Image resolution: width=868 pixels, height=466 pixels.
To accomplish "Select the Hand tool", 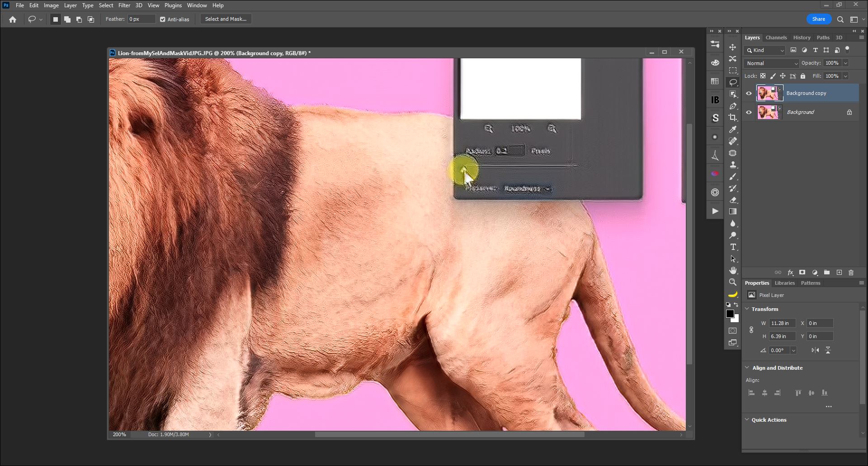I will (732, 270).
